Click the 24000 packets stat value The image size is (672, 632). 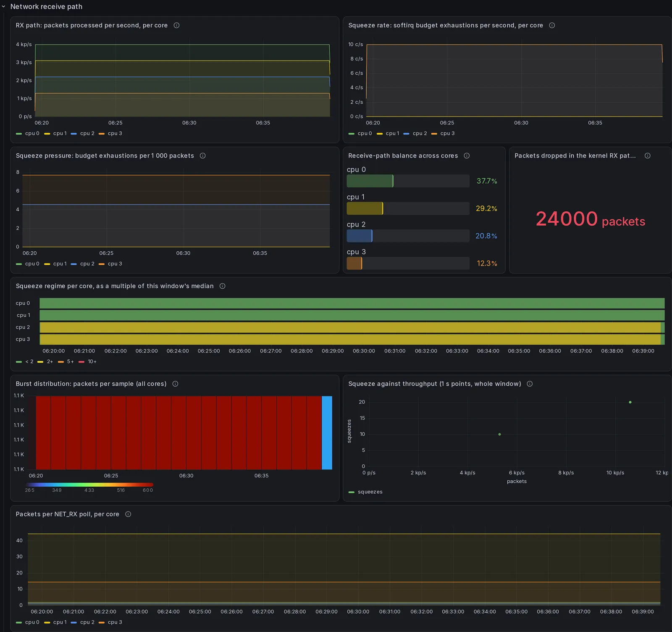(x=590, y=219)
